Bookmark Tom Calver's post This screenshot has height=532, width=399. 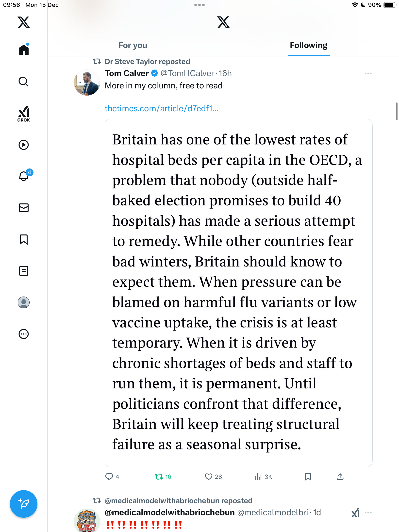click(x=308, y=477)
